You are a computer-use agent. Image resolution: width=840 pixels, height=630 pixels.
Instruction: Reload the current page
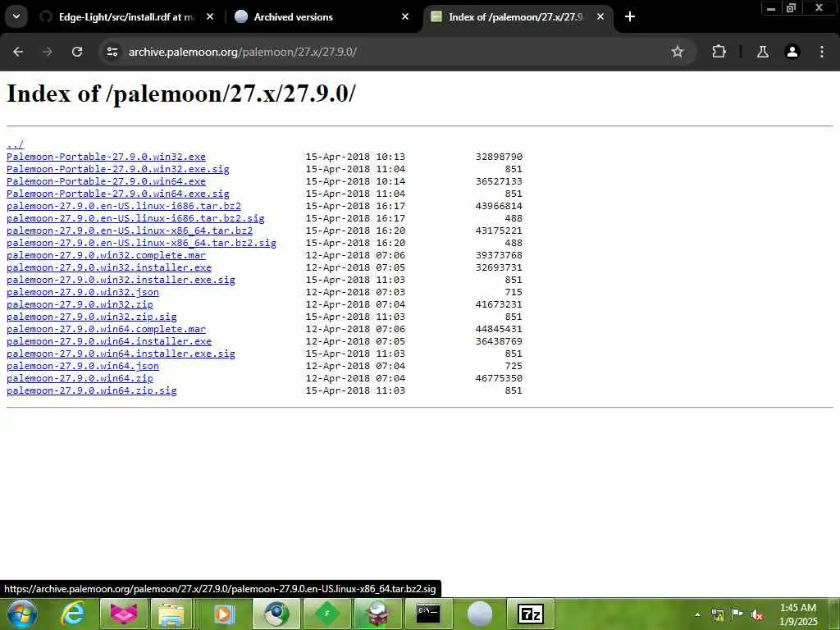tap(77, 52)
